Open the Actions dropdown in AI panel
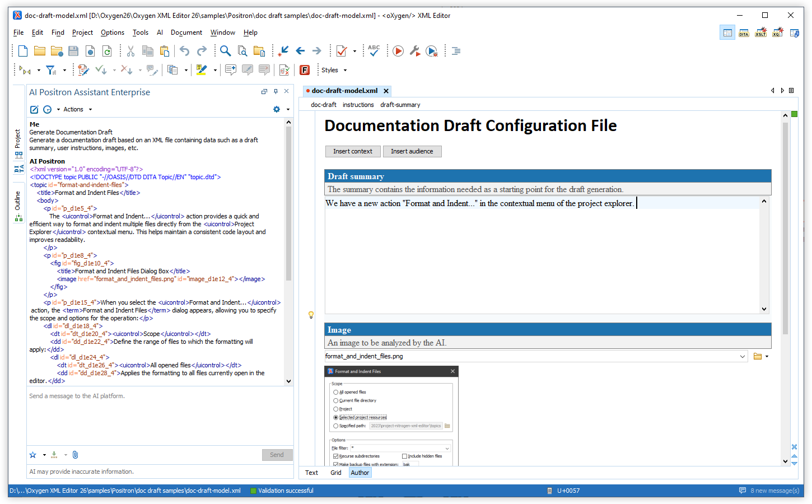This screenshot has width=812, height=504. tap(77, 109)
